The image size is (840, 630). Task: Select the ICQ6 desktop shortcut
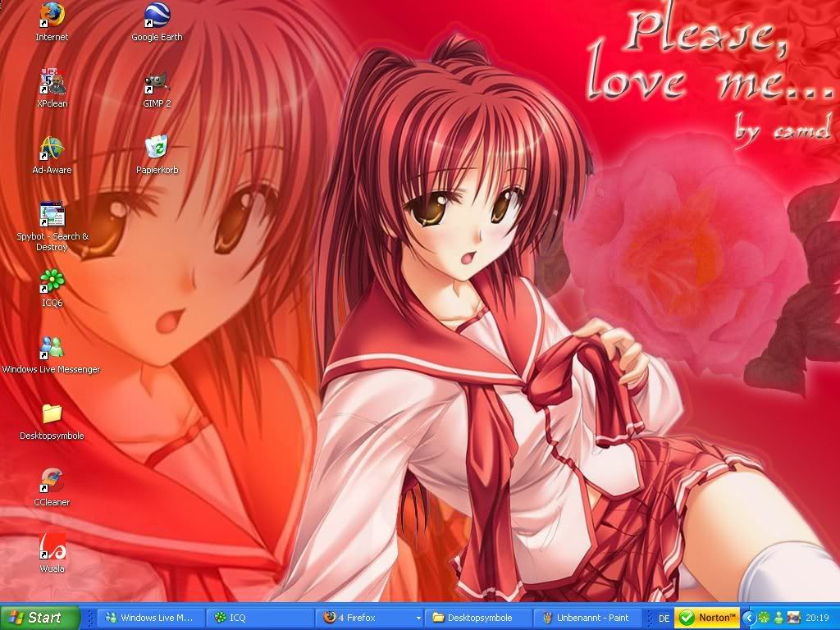(52, 288)
